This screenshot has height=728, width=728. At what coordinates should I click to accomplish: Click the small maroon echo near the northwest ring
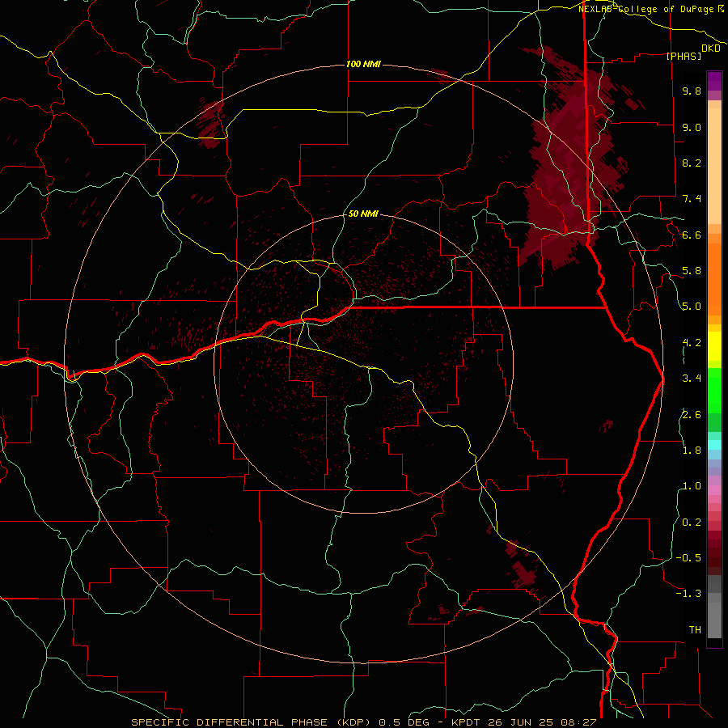click(x=212, y=123)
